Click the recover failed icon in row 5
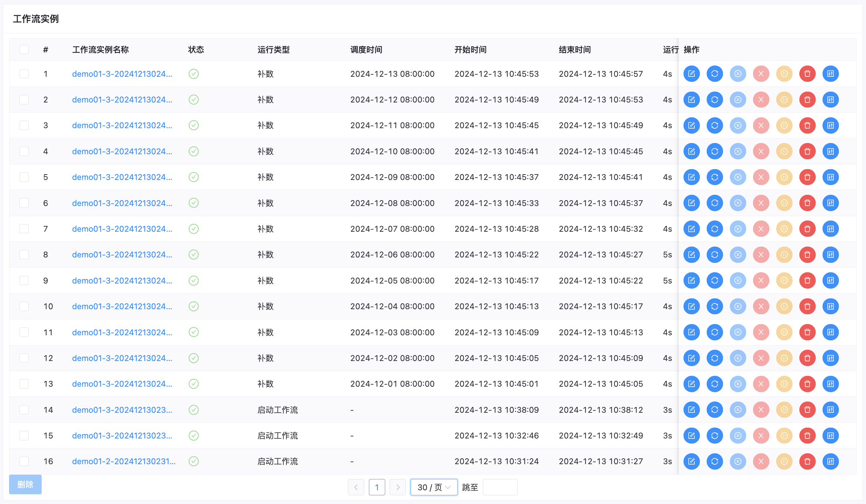This screenshot has height=504, width=866. (737, 177)
